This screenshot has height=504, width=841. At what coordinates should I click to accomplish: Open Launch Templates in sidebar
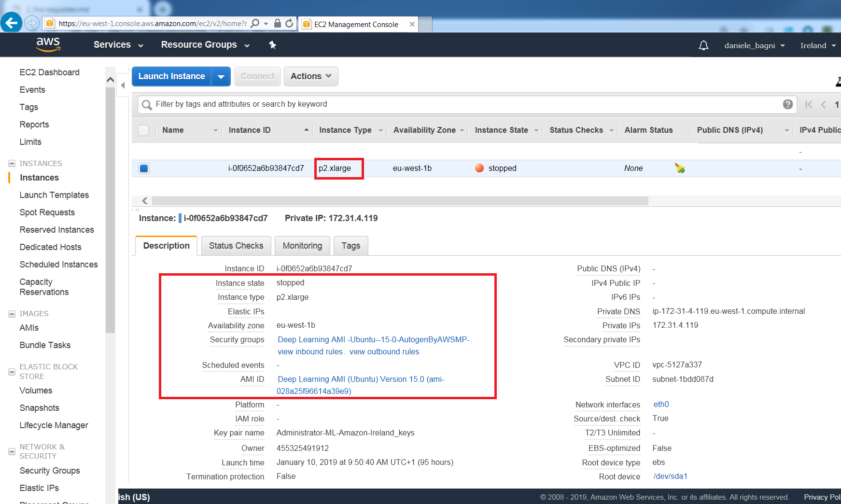pyautogui.click(x=54, y=195)
